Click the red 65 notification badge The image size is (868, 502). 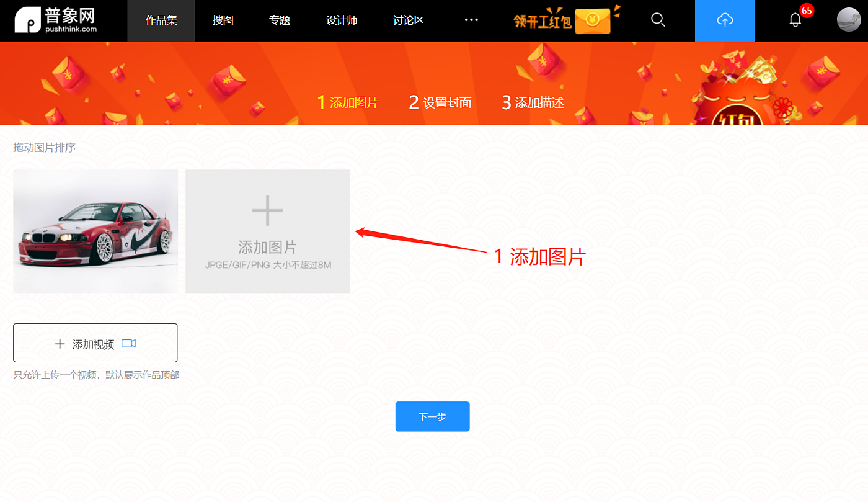coord(807,10)
